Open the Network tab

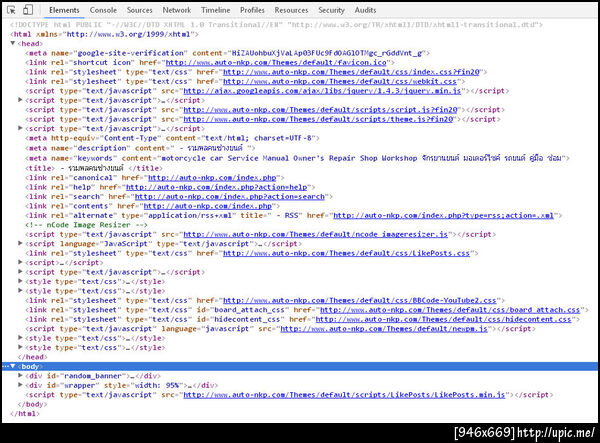tap(176, 10)
